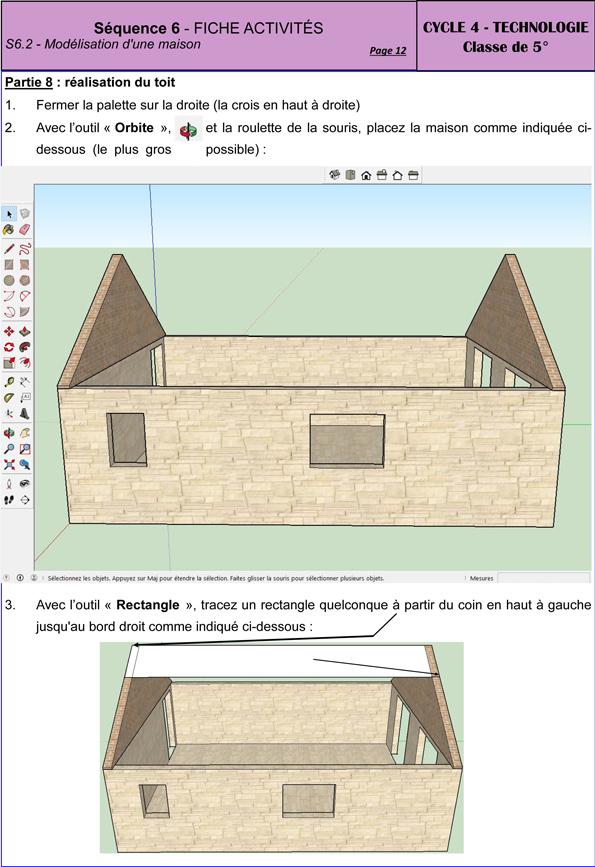Click the 'Classe de 5°' text
The width and height of the screenshot is (595, 867).
click(x=505, y=47)
